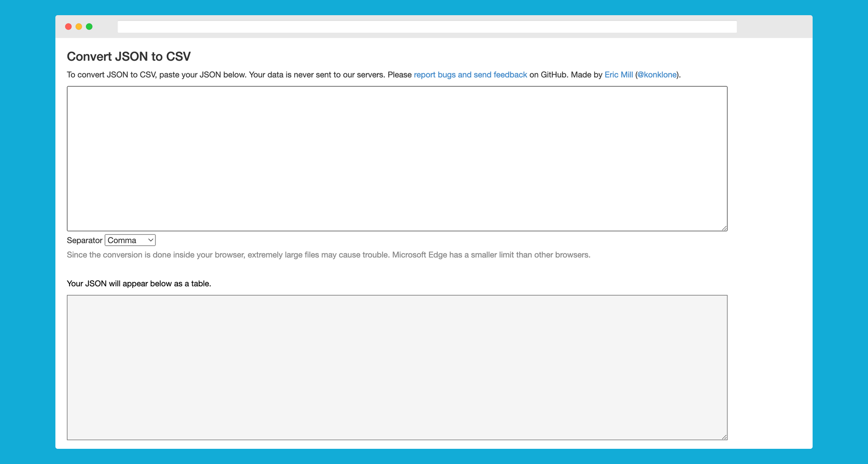Image resolution: width=868 pixels, height=464 pixels.
Task: Click the Separator label text
Action: tap(84, 240)
